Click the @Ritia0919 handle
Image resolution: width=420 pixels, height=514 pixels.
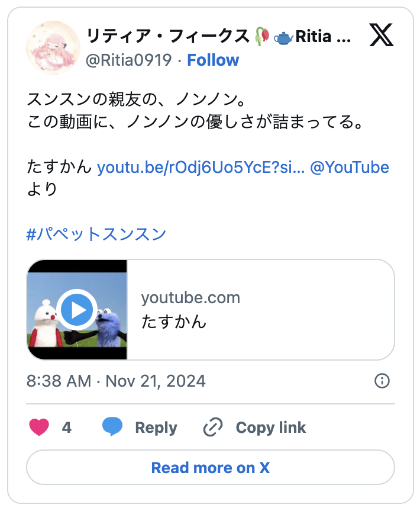[128, 60]
